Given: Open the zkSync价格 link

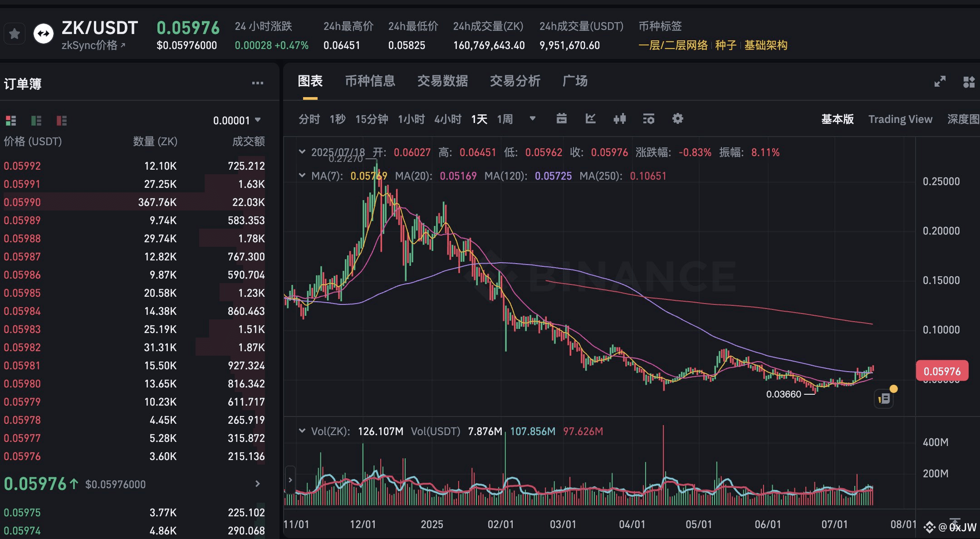Looking at the screenshot, I should point(93,45).
